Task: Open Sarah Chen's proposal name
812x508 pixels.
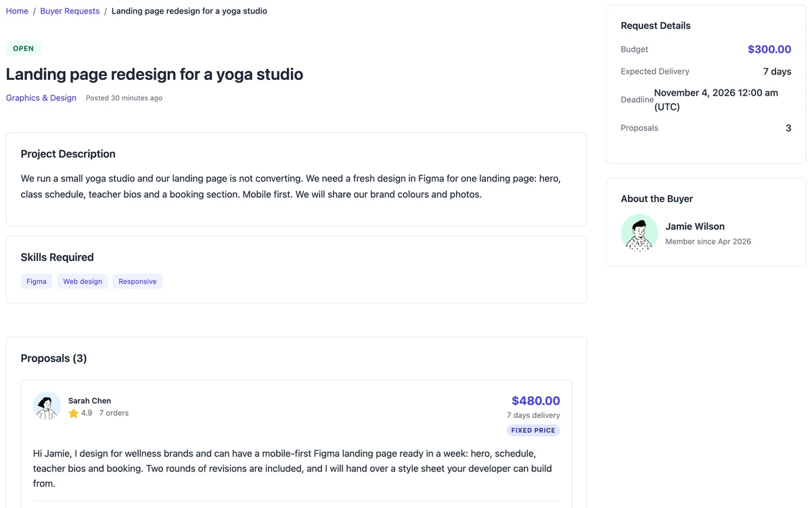Action: pyautogui.click(x=89, y=400)
